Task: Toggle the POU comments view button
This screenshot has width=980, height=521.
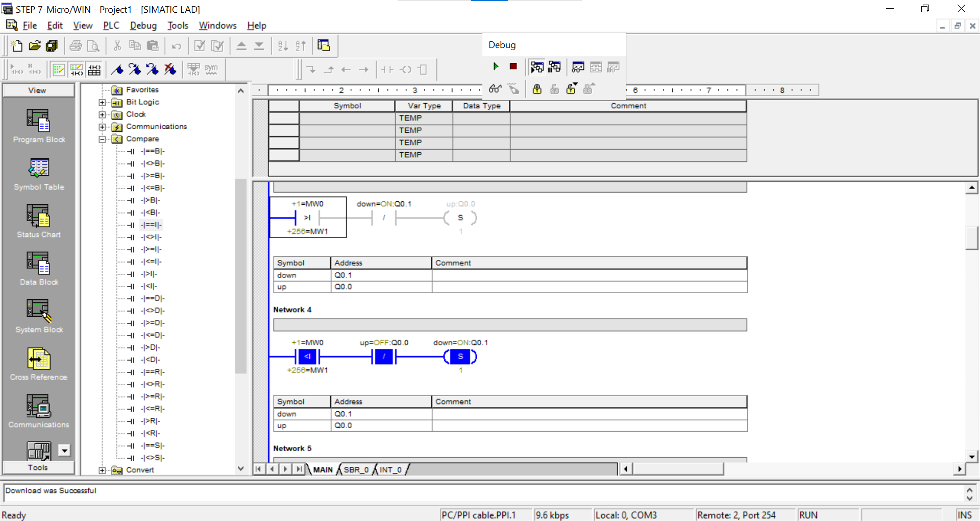Action: 59,69
